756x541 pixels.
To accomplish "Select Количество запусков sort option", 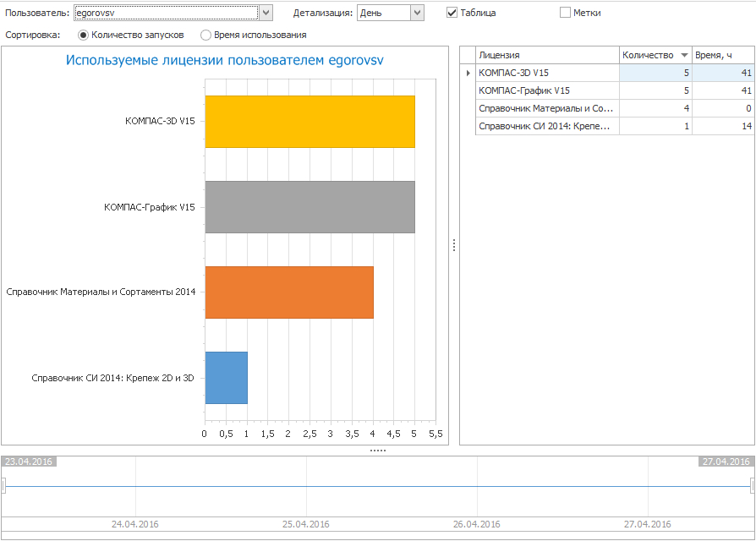I will pyautogui.click(x=83, y=36).
